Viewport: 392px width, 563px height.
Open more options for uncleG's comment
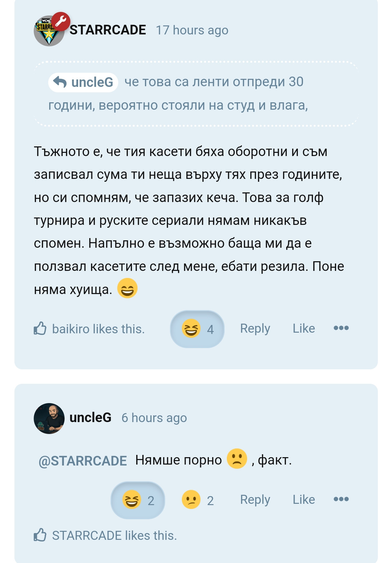tap(341, 499)
